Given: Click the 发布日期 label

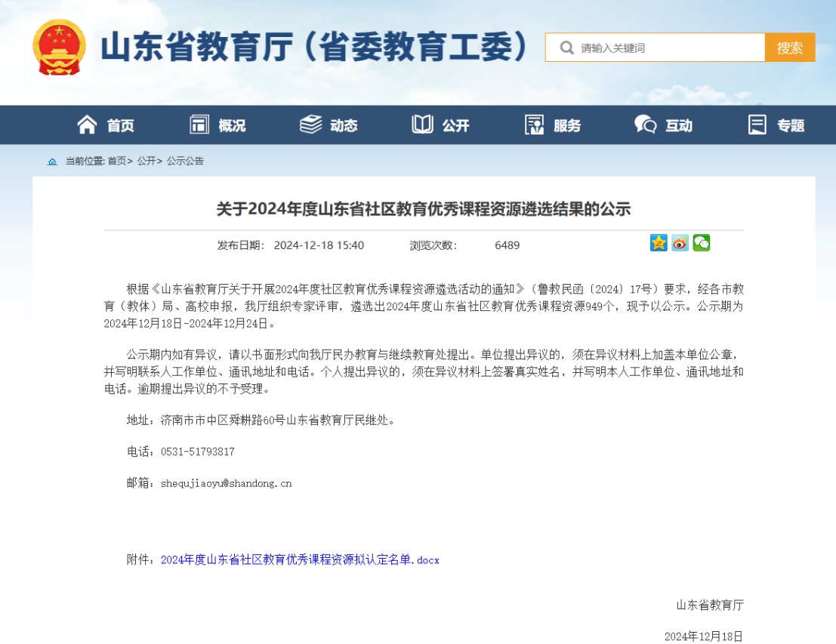Looking at the screenshot, I should click(240, 245).
